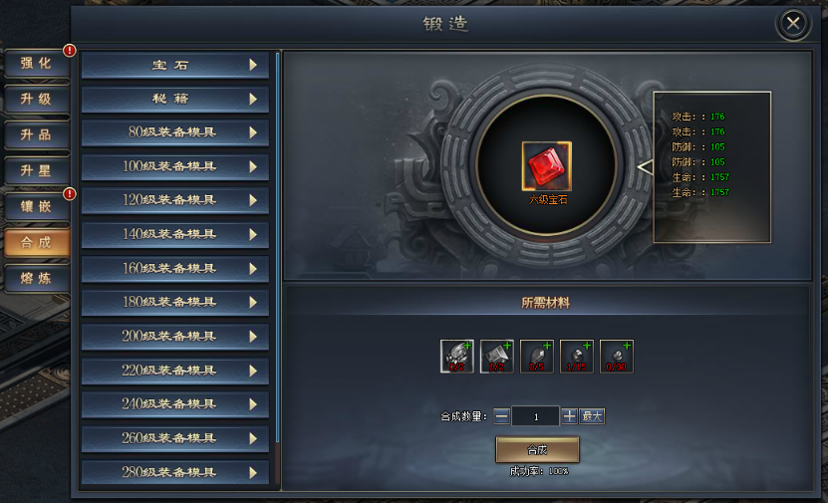Increase synthesis quantity with plus button

(569, 416)
